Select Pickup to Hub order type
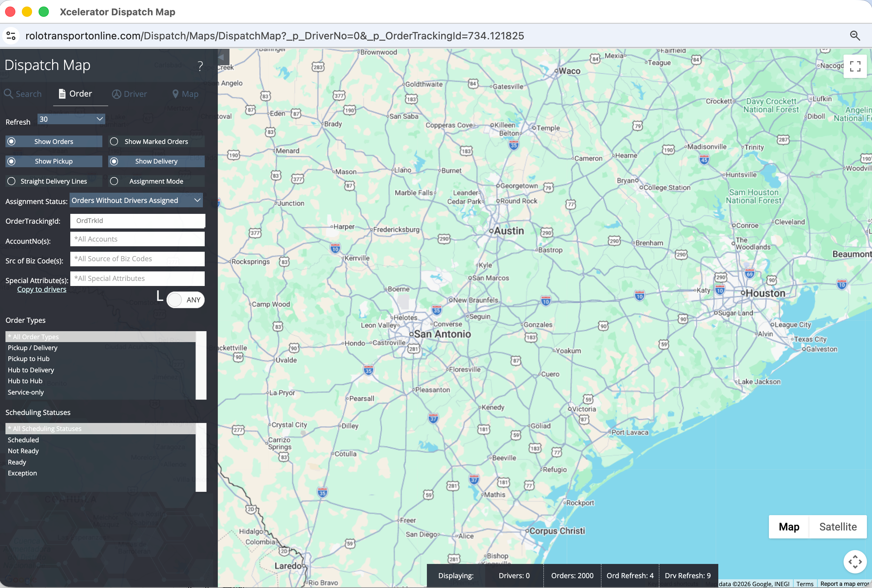The width and height of the screenshot is (872, 588). pos(101,358)
